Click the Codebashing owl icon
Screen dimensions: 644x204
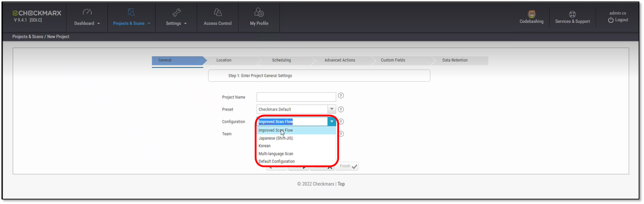(532, 14)
